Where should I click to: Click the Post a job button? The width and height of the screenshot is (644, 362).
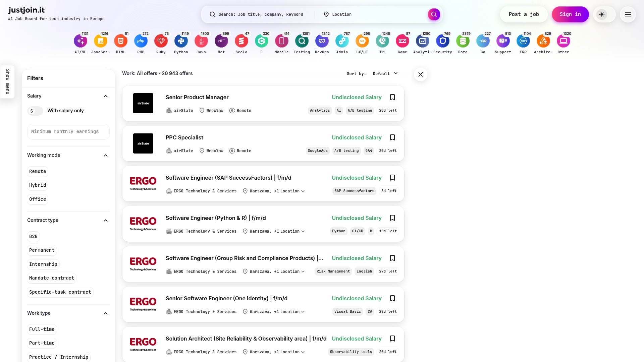(524, 14)
